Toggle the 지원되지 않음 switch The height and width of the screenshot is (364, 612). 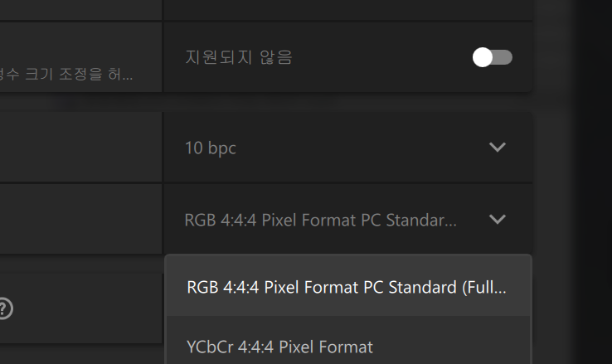point(493,57)
